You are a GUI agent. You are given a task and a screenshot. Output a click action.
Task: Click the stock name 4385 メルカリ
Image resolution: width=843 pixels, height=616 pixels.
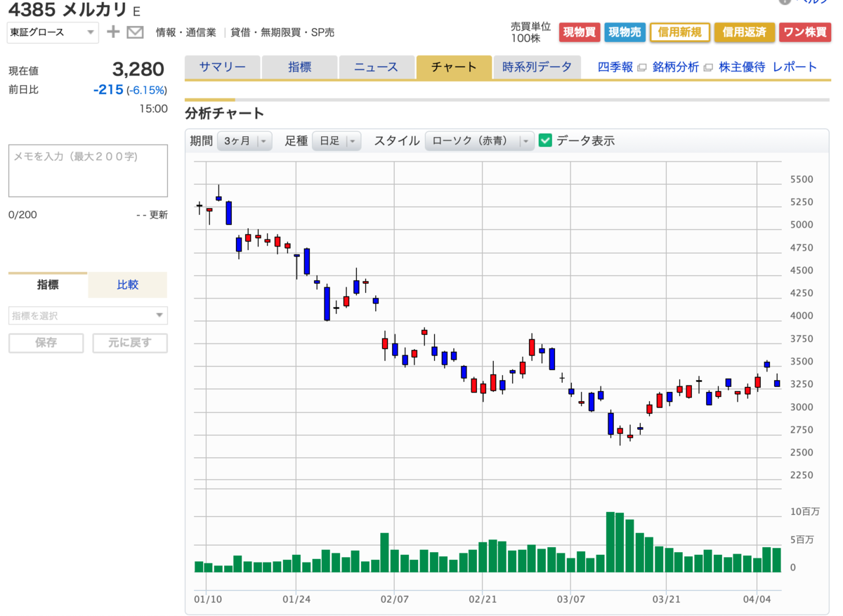tap(69, 10)
